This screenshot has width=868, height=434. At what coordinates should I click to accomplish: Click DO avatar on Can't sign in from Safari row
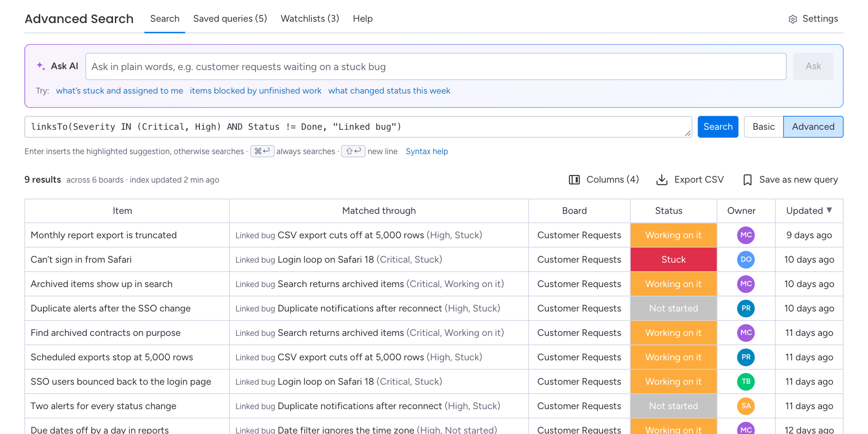tap(746, 259)
